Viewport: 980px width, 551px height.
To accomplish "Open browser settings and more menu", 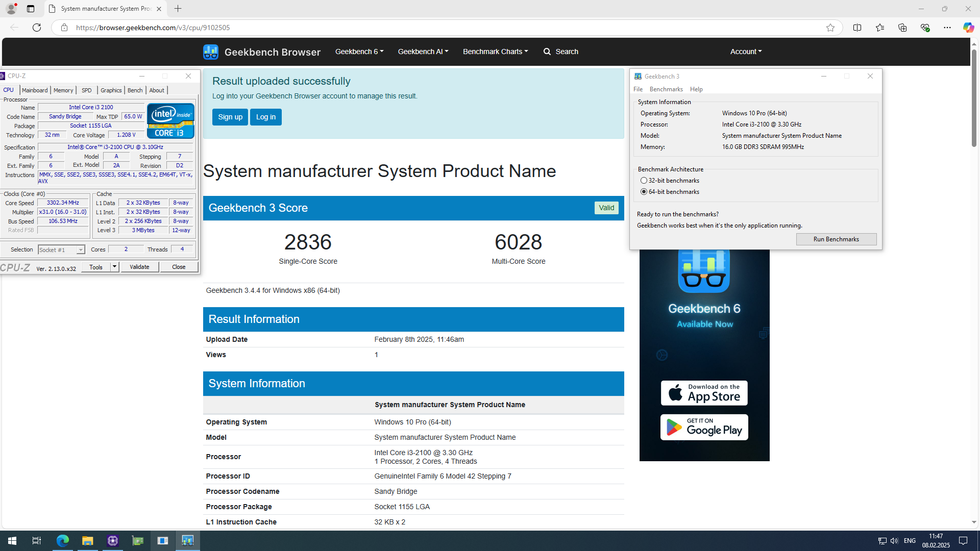I will (x=947, y=28).
